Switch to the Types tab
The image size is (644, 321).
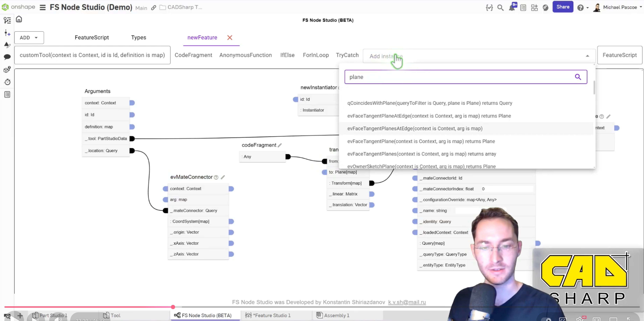138,37
